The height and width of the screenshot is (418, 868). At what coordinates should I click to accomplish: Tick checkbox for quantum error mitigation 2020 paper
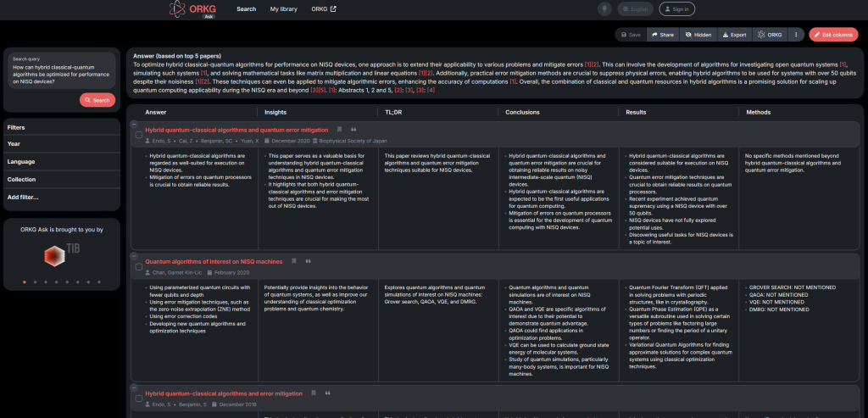[x=138, y=135]
